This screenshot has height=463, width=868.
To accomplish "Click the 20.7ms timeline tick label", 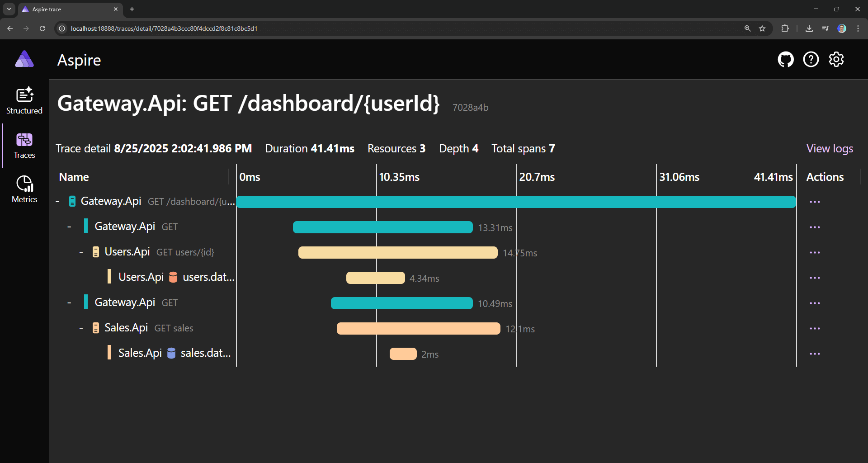I will (x=537, y=177).
